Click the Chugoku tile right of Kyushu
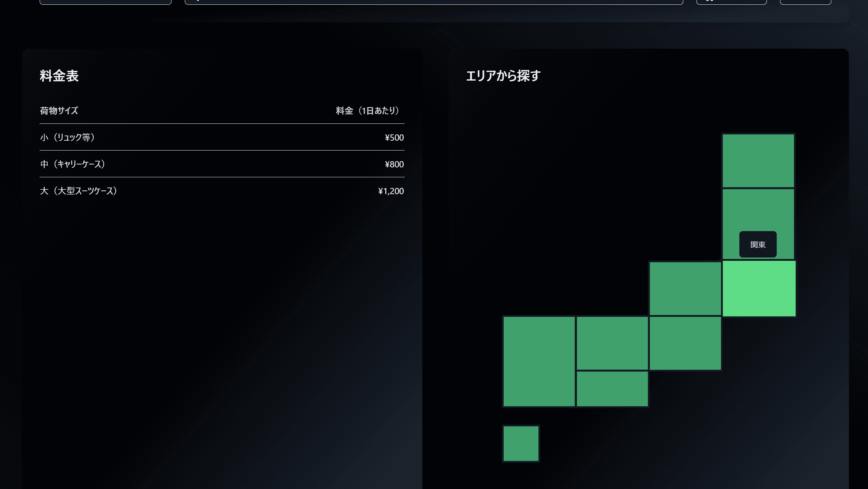The width and height of the screenshot is (868, 489). coord(612,343)
